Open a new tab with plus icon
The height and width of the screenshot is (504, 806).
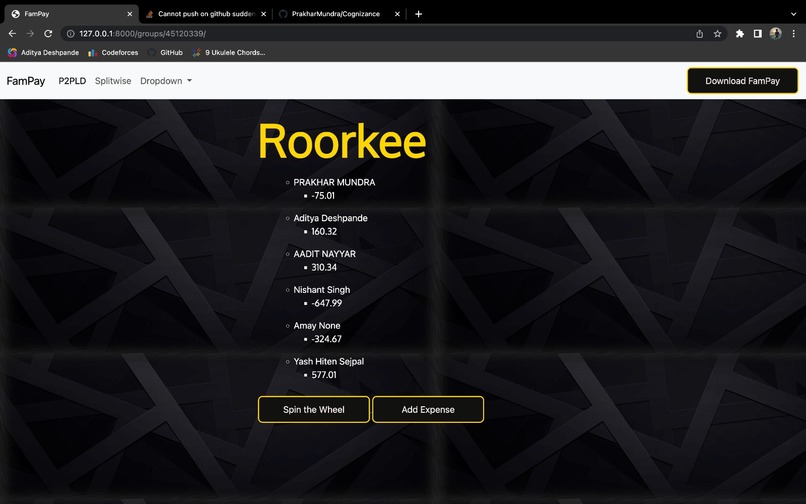(x=418, y=14)
